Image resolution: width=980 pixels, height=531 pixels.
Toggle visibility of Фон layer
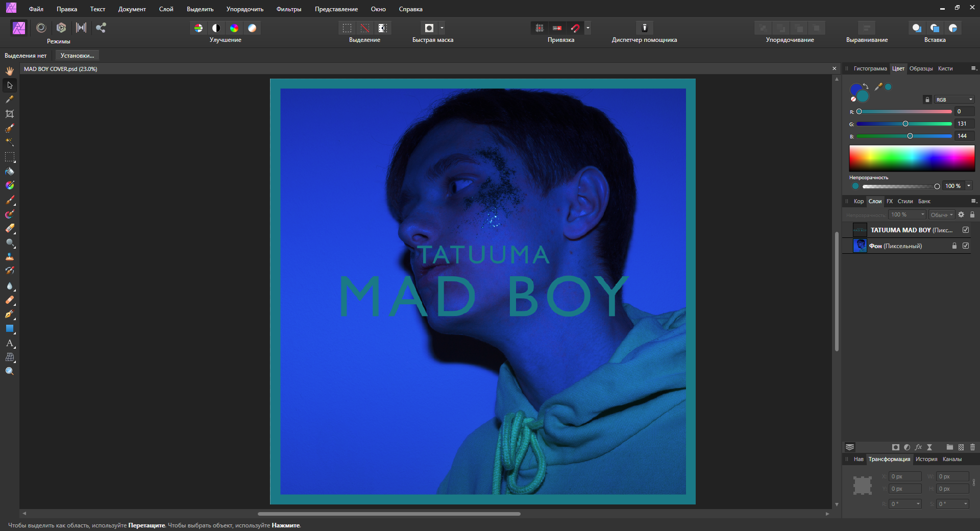966,246
